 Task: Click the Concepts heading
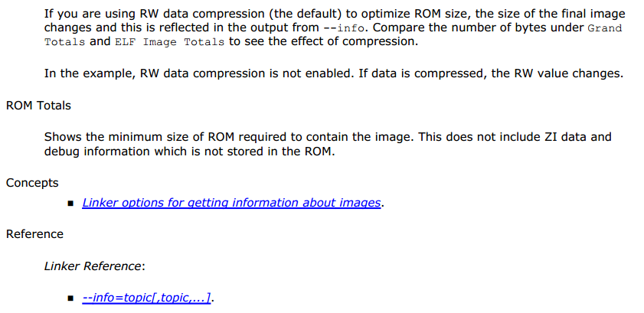[x=32, y=183]
